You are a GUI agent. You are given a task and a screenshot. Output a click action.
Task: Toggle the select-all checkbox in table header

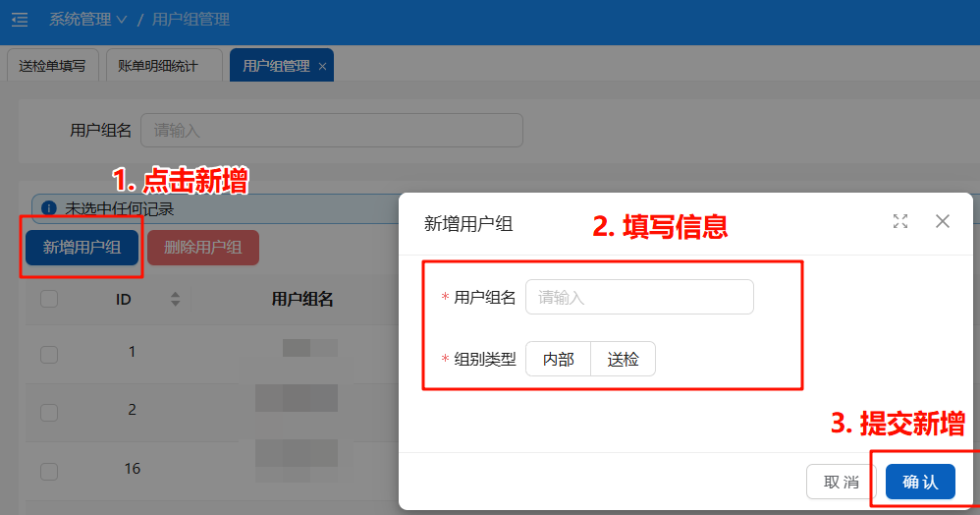[49, 300]
